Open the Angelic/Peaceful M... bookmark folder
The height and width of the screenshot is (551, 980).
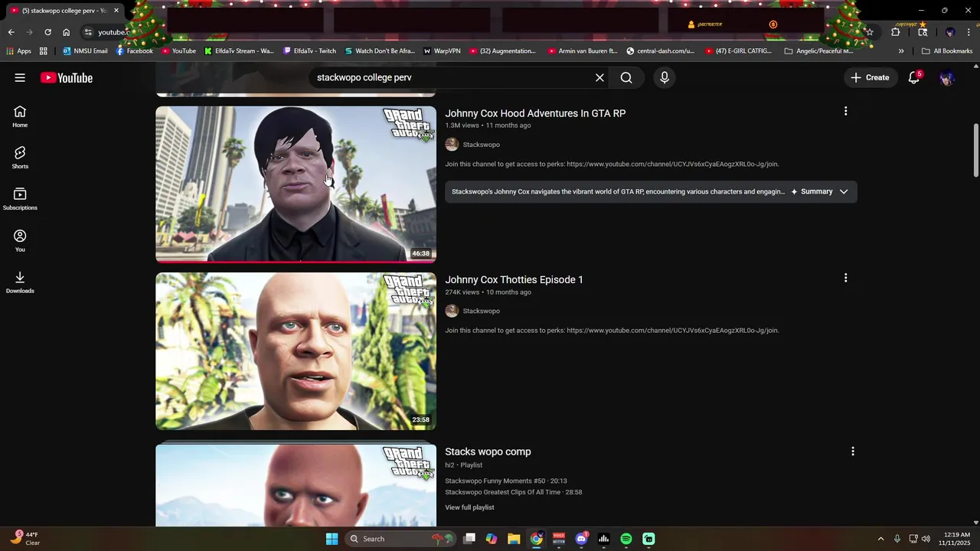[x=818, y=51]
